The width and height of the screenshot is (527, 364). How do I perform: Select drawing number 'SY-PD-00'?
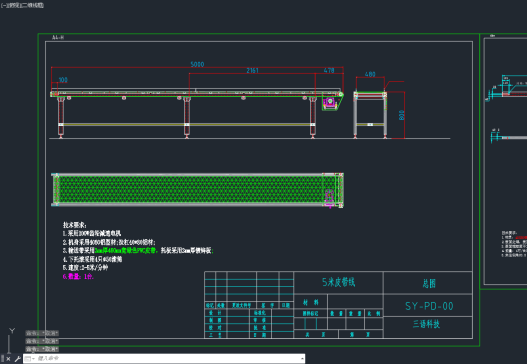click(429, 306)
